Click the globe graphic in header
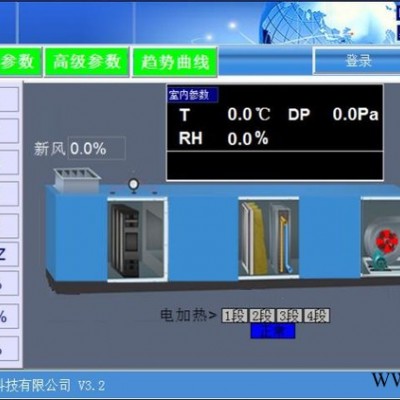 click(x=328, y=22)
